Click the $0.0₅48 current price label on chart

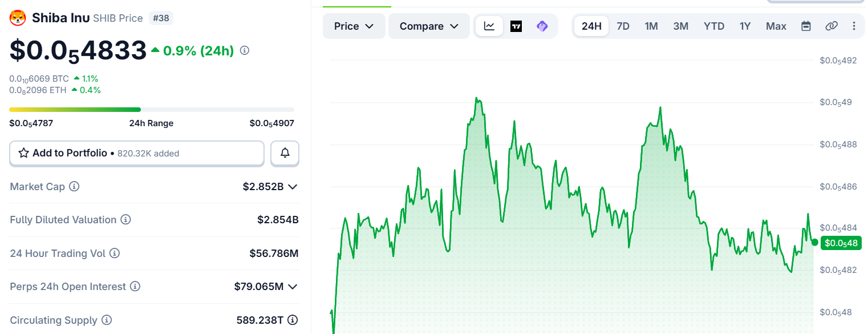[842, 243]
